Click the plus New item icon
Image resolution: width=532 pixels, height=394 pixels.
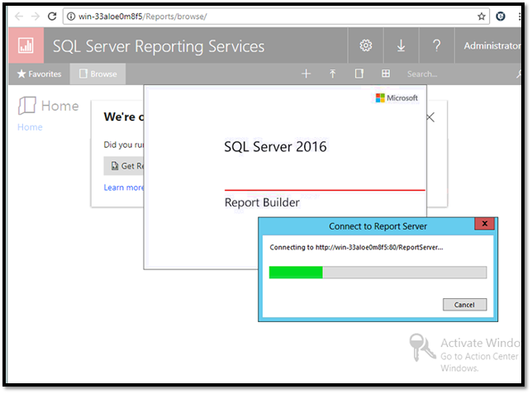(306, 74)
